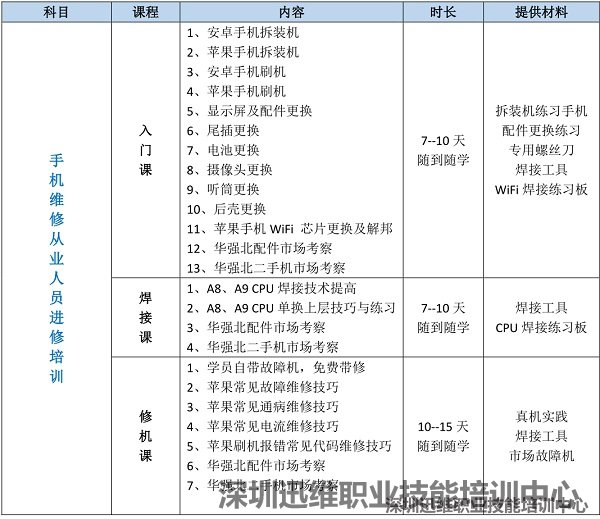Image resolution: width=600 pixels, height=519 pixels.
Task: Click the 课程 column header
Action: (x=145, y=12)
